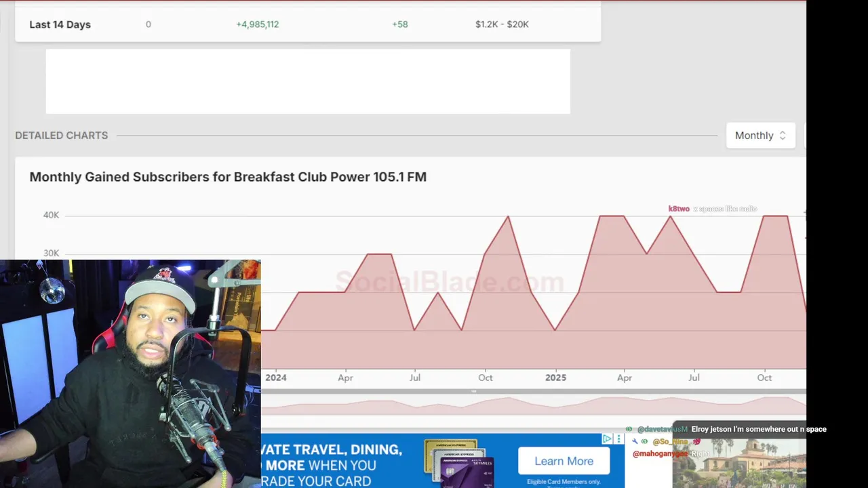Viewport: 868px width, 488px height.
Task: Click the villa video thumbnail
Action: [739, 463]
